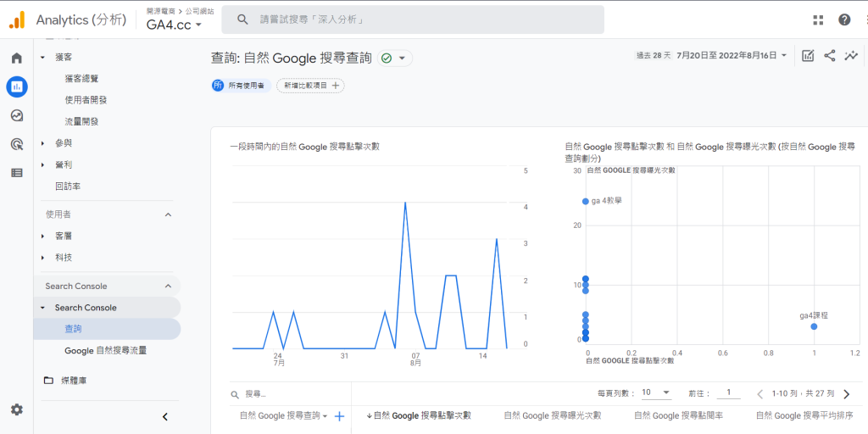Collapse the 獲客 tree section
868x434 pixels.
point(43,58)
